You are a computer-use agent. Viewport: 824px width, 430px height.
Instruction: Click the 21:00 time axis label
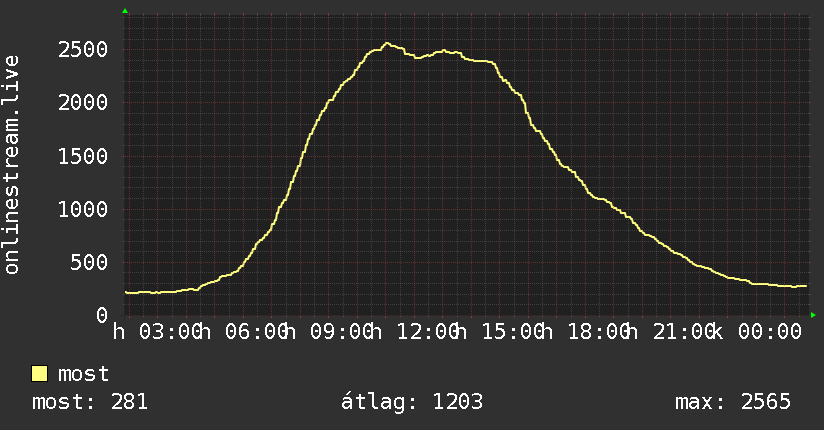(684, 332)
